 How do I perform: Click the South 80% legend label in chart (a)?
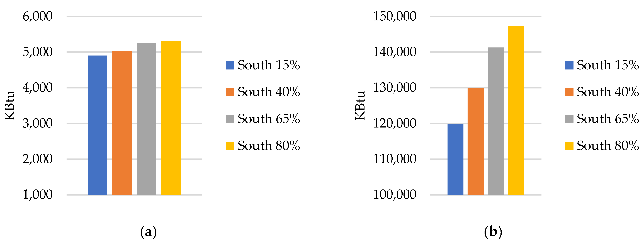pyautogui.click(x=269, y=146)
